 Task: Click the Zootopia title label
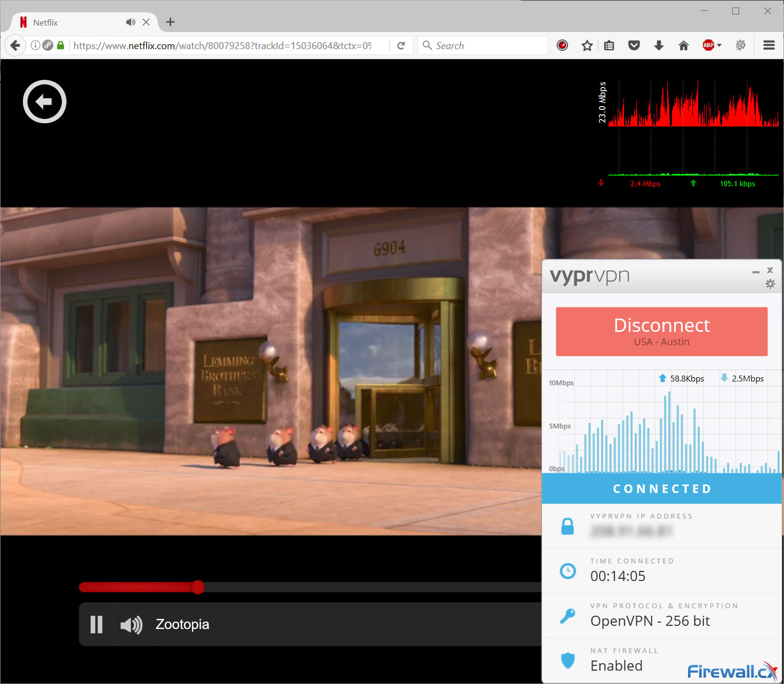click(x=182, y=624)
